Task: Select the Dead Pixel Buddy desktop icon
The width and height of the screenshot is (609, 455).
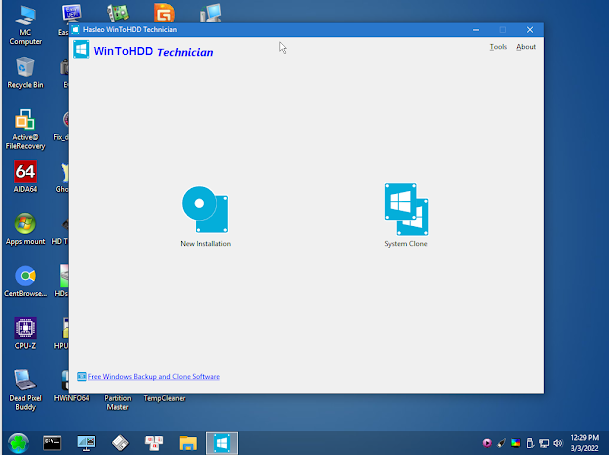Action: [x=25, y=390]
